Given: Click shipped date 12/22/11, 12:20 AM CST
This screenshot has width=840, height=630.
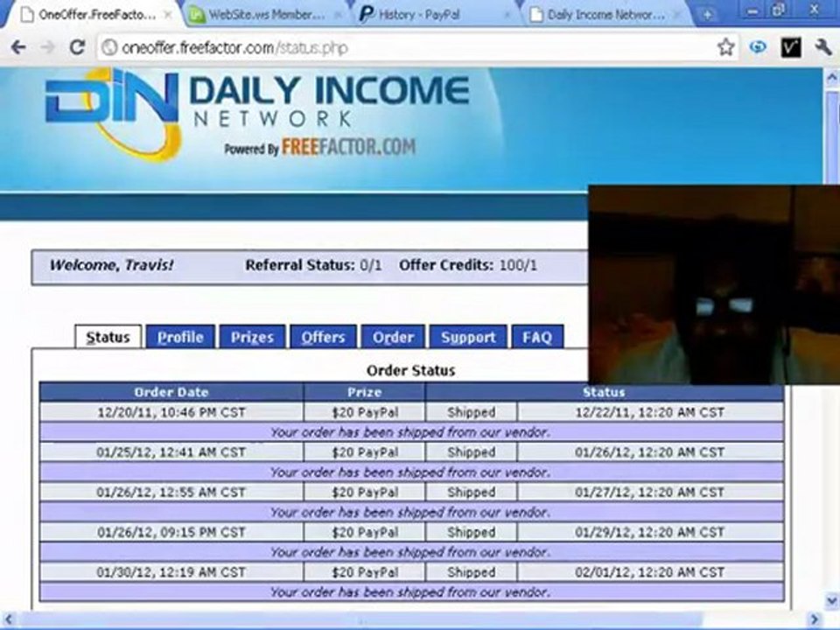Looking at the screenshot, I should click(x=650, y=412).
